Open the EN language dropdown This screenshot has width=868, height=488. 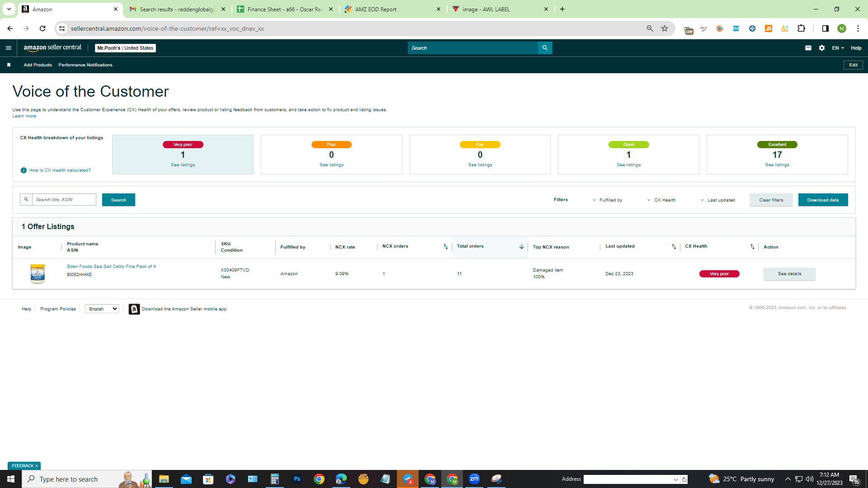pos(838,48)
